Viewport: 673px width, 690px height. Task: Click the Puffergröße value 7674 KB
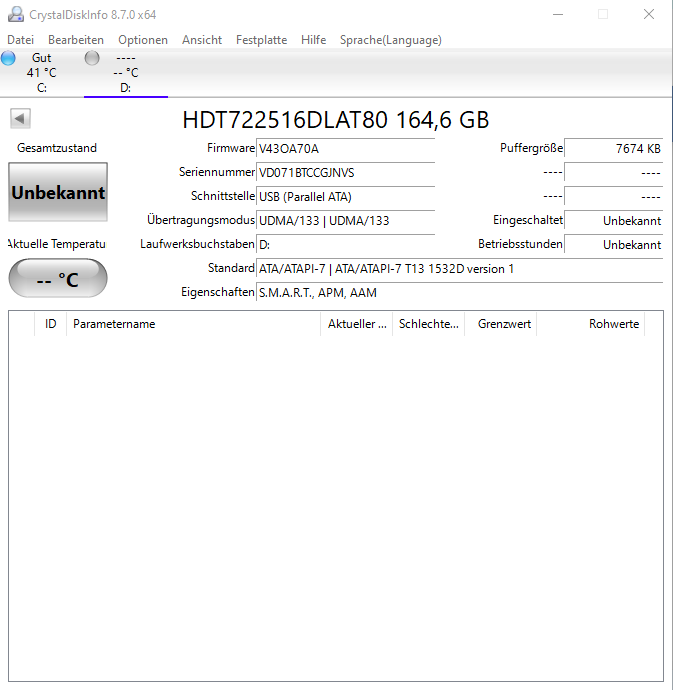click(614, 149)
